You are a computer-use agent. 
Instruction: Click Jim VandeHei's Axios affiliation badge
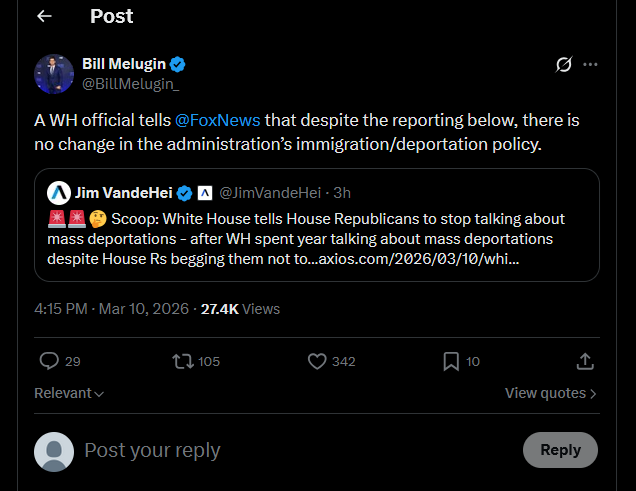205,193
